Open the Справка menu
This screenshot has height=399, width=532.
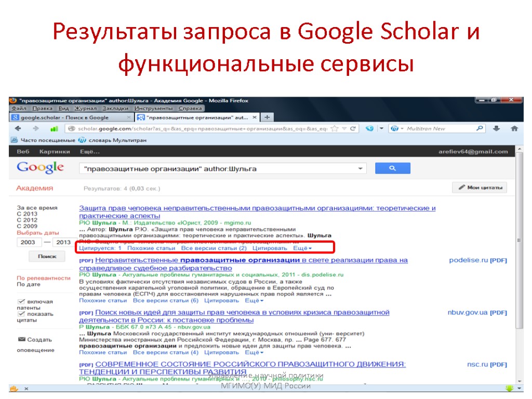click(x=190, y=108)
